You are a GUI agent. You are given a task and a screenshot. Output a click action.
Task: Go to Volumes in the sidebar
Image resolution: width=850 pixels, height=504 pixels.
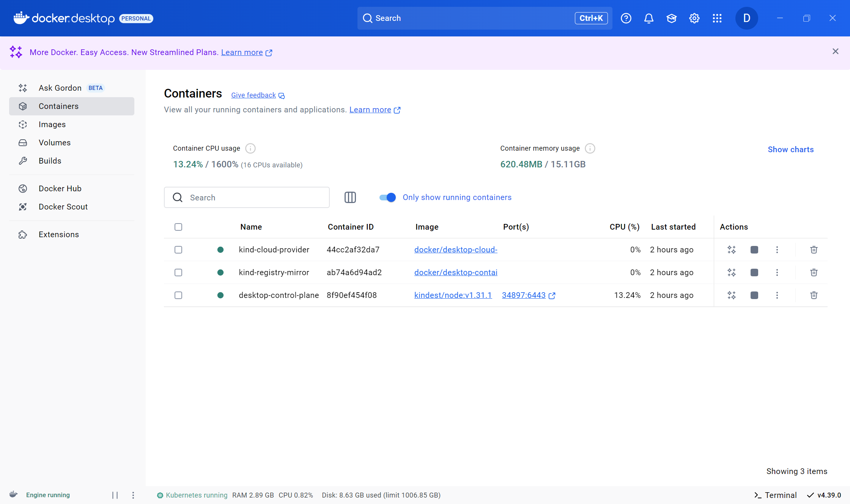72,143
